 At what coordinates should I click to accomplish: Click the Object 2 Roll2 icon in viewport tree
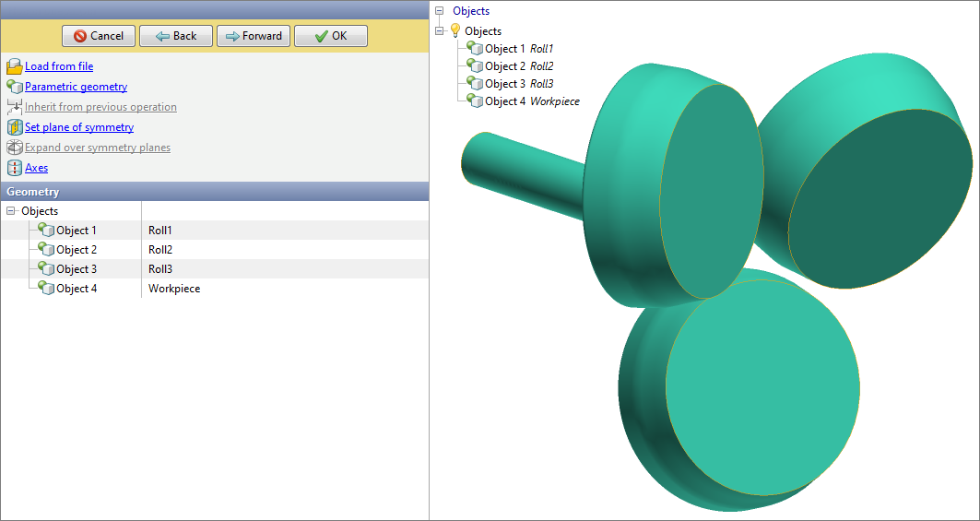tap(475, 65)
